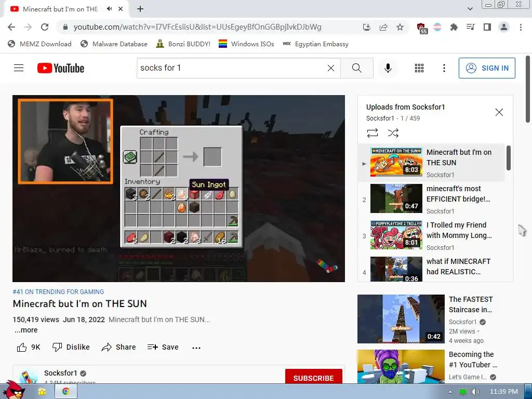Viewport: 532px width, 399px height.
Task: Open MEMZ Download bookmark
Action: (39, 44)
